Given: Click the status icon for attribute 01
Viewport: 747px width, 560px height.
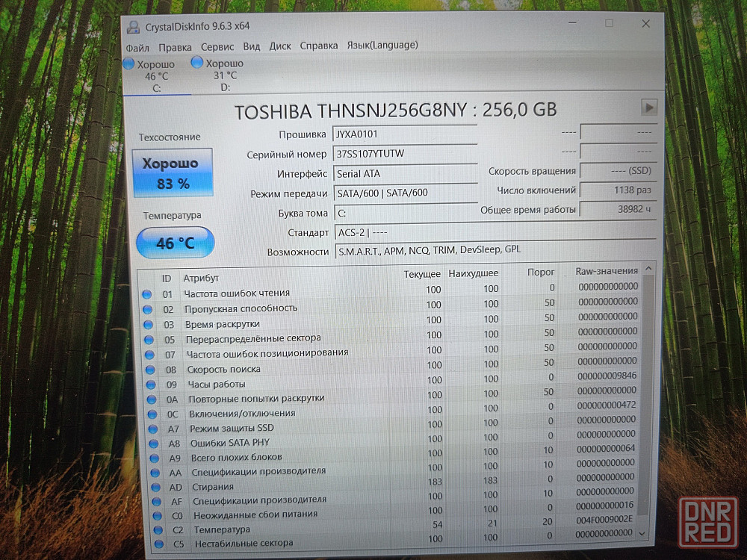Looking at the screenshot, I should click(146, 294).
